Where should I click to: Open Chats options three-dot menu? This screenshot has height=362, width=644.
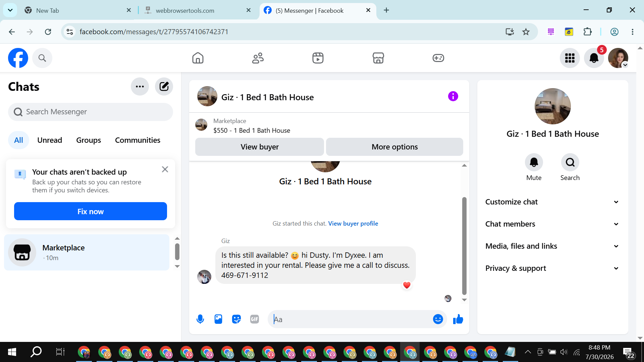(140, 86)
